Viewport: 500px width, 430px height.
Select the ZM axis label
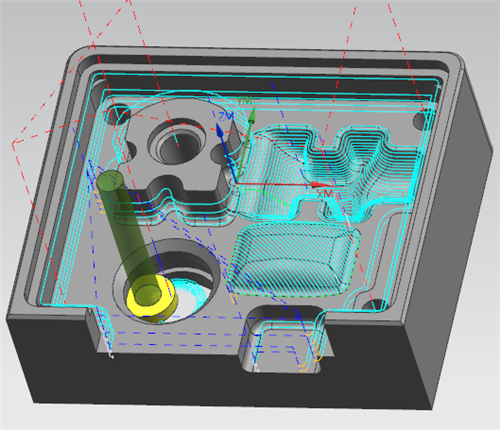pos(226,116)
